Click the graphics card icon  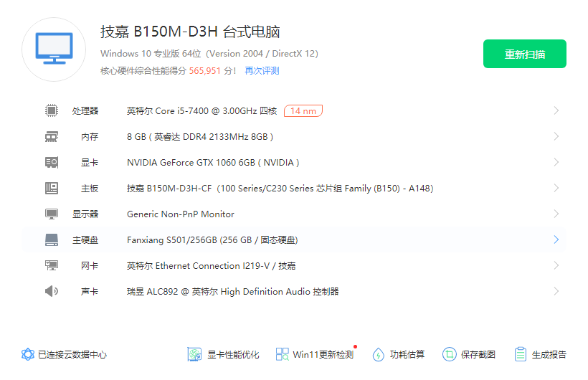[x=52, y=163]
